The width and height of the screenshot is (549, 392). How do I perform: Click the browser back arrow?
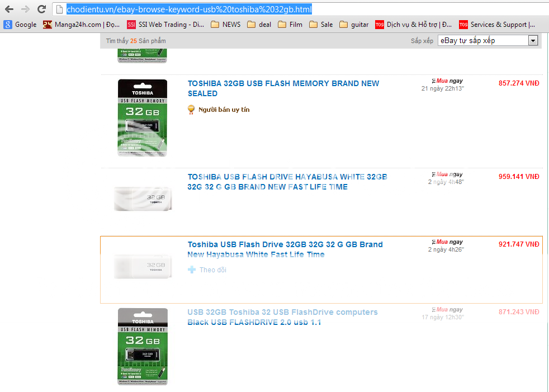click(9, 9)
